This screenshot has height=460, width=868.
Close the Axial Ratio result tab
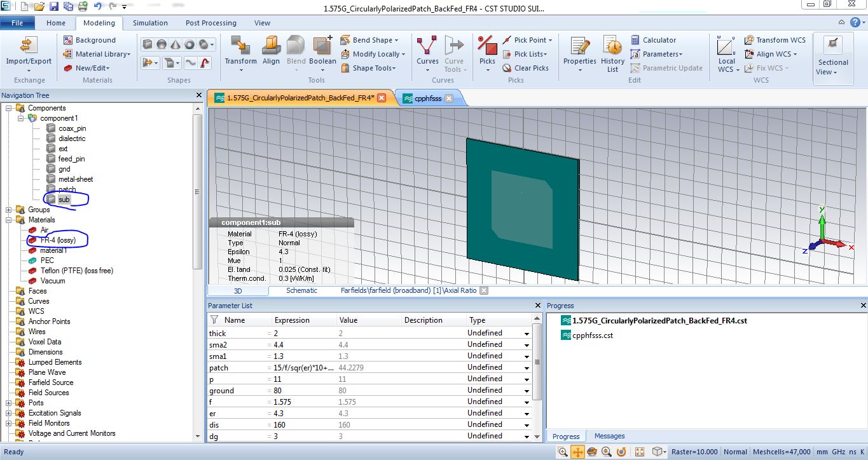pyautogui.click(x=483, y=290)
